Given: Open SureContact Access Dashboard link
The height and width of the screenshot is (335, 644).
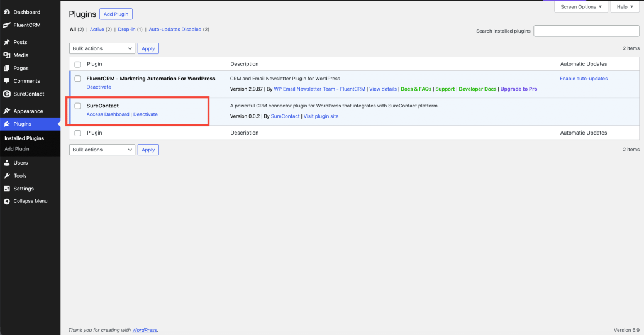Looking at the screenshot, I should 108,114.
